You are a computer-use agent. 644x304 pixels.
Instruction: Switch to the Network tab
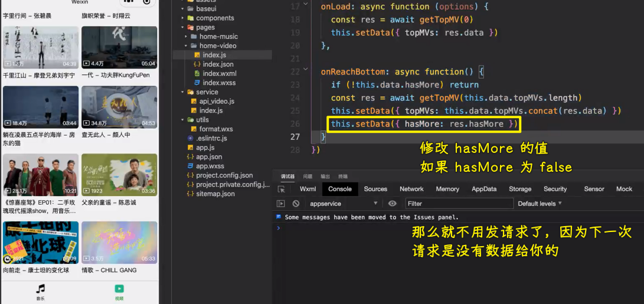tap(411, 189)
